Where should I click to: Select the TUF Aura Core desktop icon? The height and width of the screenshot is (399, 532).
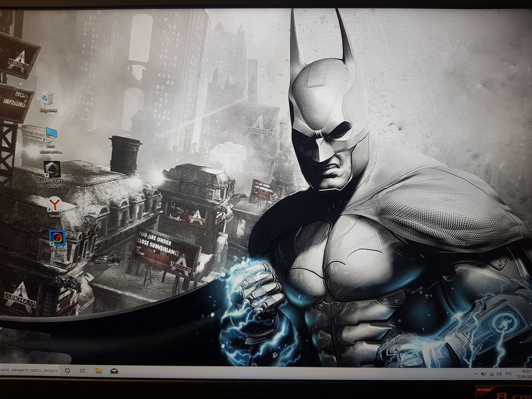pos(58,243)
